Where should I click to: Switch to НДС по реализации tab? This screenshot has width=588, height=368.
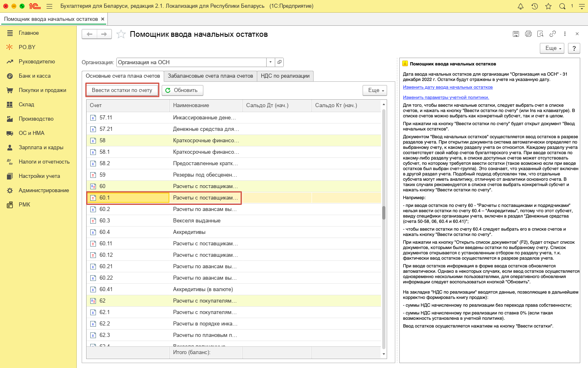click(x=285, y=76)
